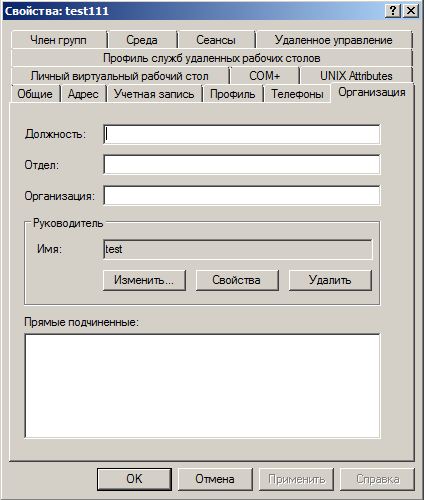
Task: Select the manager name field showing test
Action: coord(238,249)
